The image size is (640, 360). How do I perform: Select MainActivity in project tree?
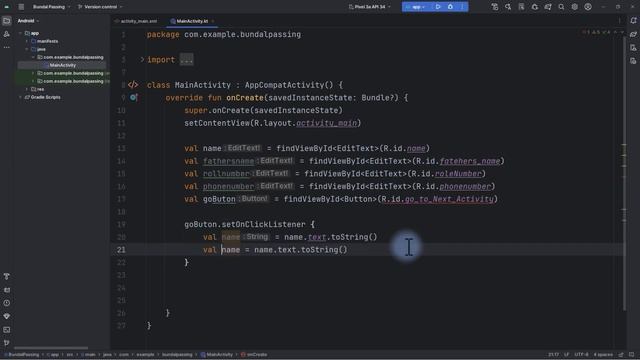click(x=62, y=65)
